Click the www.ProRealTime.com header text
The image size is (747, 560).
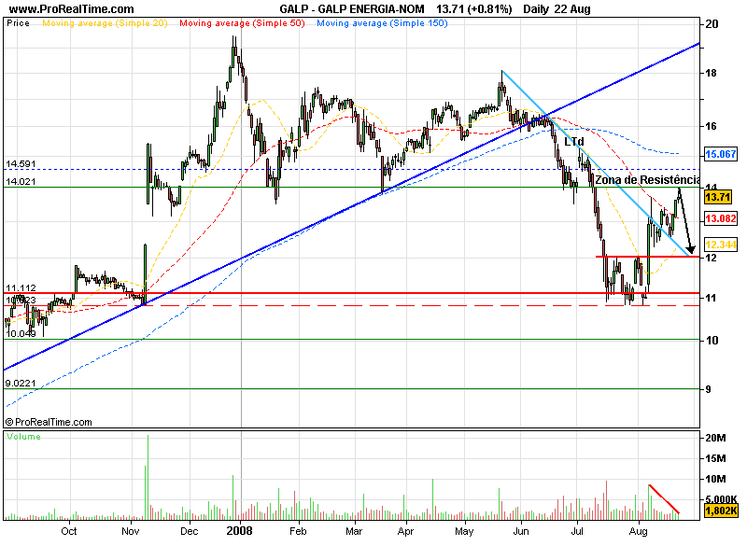72,9
